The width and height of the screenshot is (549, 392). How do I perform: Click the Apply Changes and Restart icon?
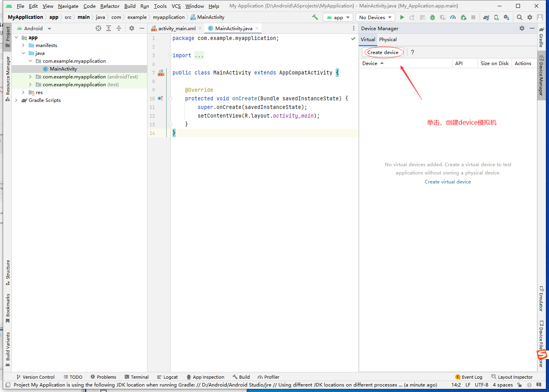[412, 17]
